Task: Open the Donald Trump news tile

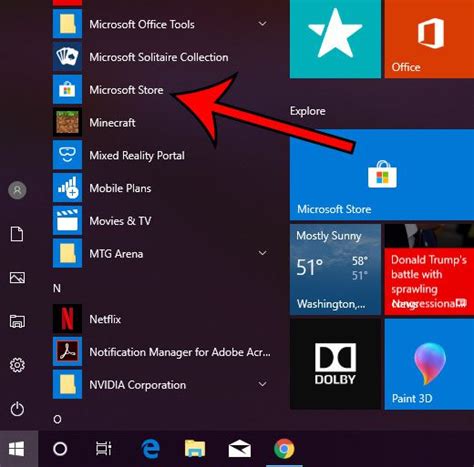Action: point(429,269)
